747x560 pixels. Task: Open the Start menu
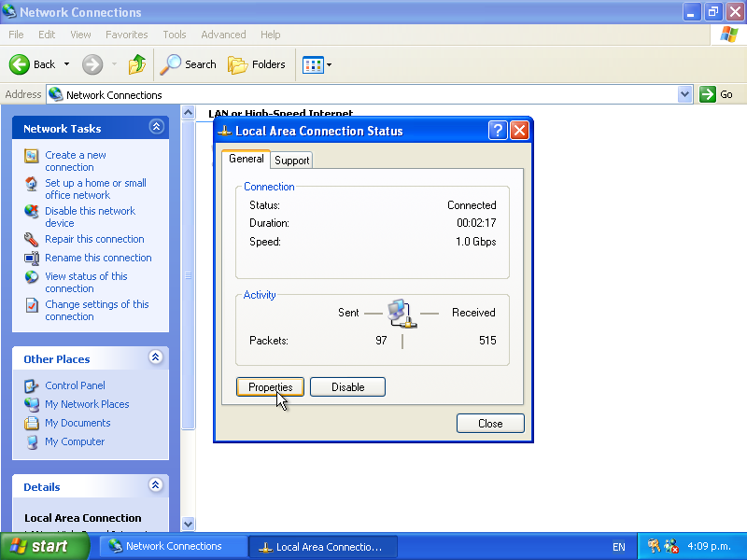point(44,546)
